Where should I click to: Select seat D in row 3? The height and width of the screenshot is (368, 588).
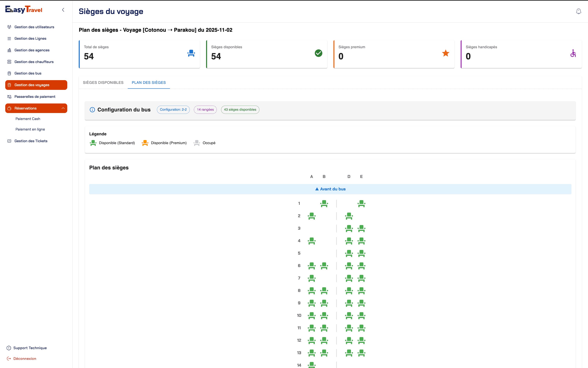[x=349, y=228]
